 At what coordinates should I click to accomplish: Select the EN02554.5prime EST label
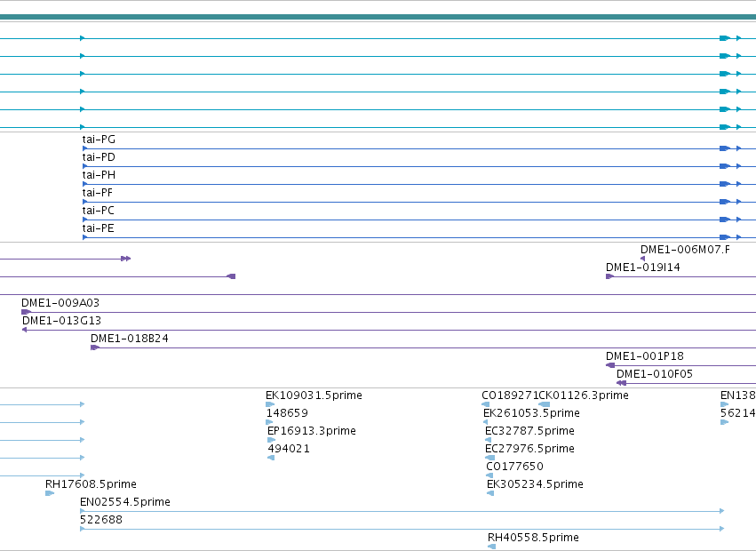125,502
